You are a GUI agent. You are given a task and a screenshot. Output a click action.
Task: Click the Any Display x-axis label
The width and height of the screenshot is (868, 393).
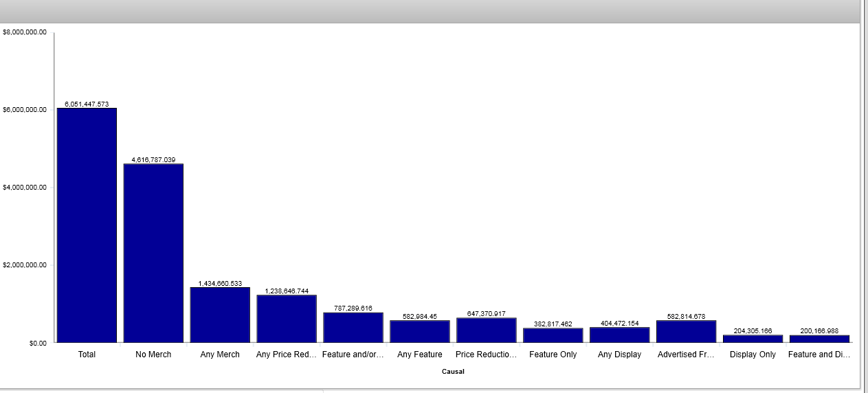(x=619, y=355)
